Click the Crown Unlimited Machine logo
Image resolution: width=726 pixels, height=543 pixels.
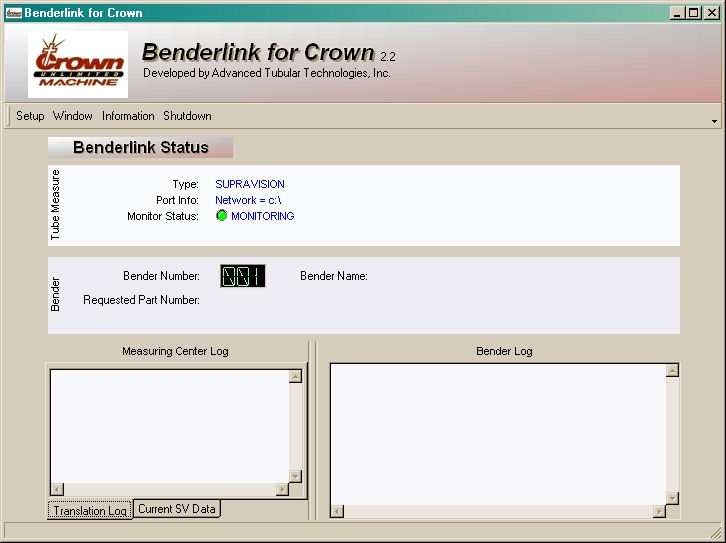tap(78, 65)
